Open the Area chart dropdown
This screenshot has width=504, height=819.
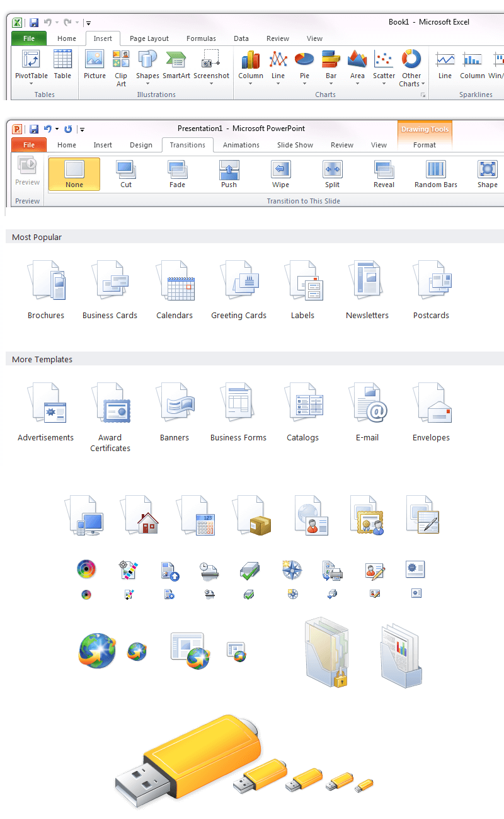pos(357,69)
